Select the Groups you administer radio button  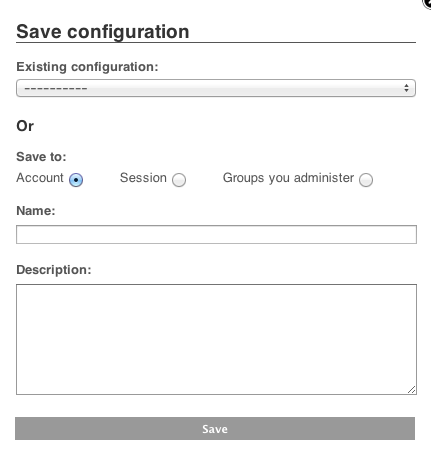pos(366,180)
